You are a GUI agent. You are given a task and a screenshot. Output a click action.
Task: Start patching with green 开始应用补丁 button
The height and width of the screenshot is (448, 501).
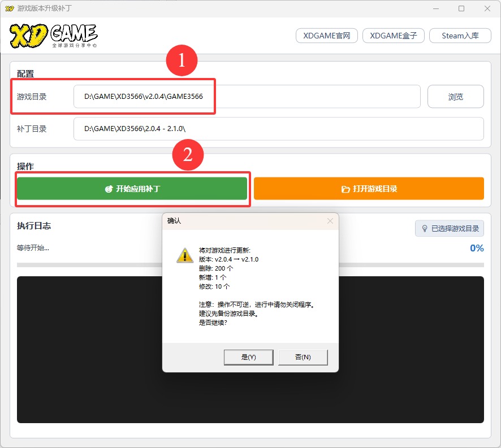coord(132,189)
